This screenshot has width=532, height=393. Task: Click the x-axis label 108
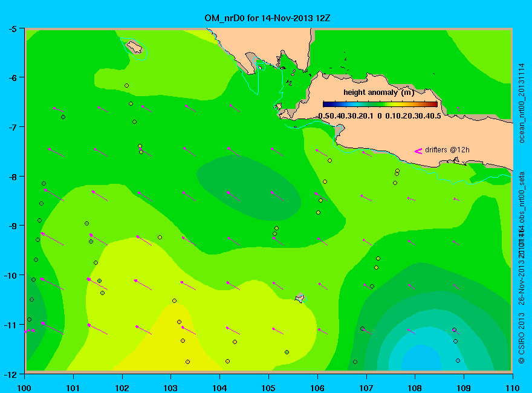tap(415, 388)
